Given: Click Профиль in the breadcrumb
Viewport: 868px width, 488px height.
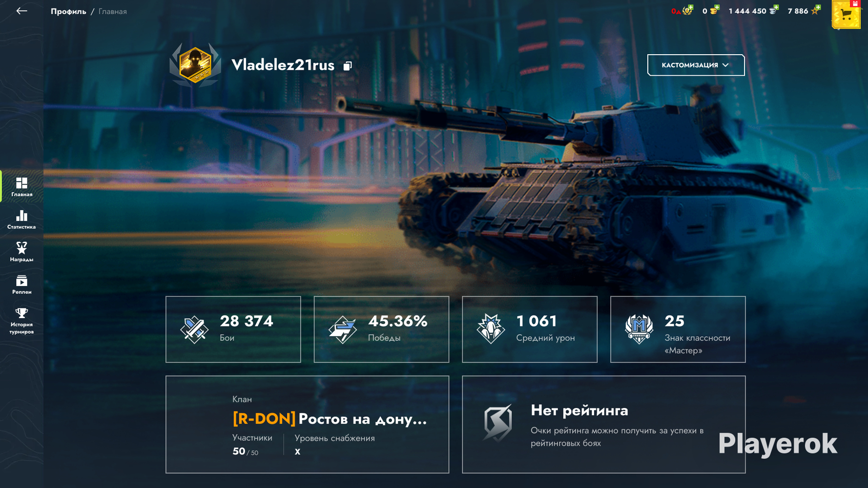Looking at the screenshot, I should [x=68, y=11].
